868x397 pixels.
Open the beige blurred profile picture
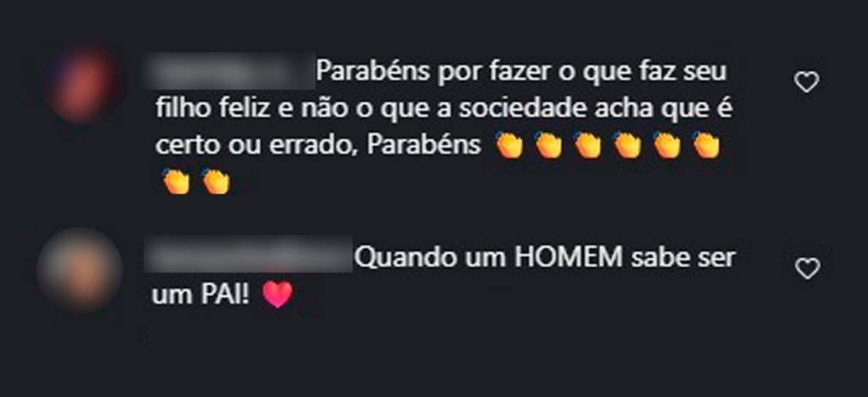tap(79, 271)
